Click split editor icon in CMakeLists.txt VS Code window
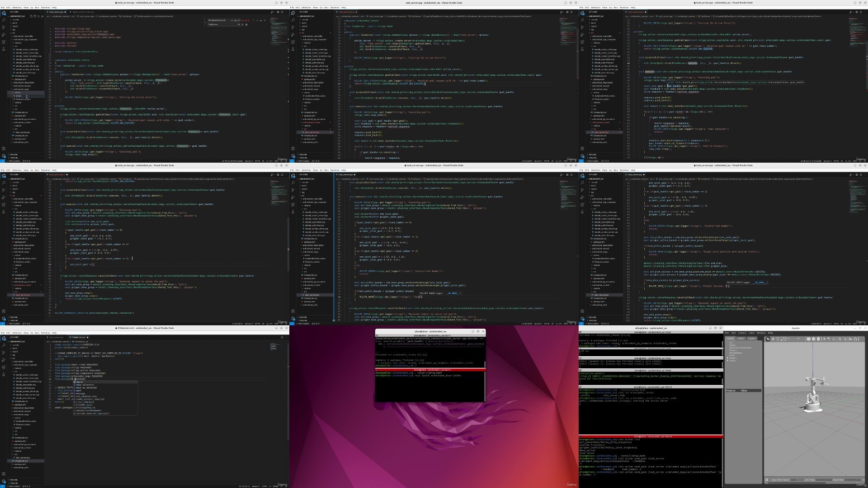This screenshot has height=488, width=868. coord(282,337)
